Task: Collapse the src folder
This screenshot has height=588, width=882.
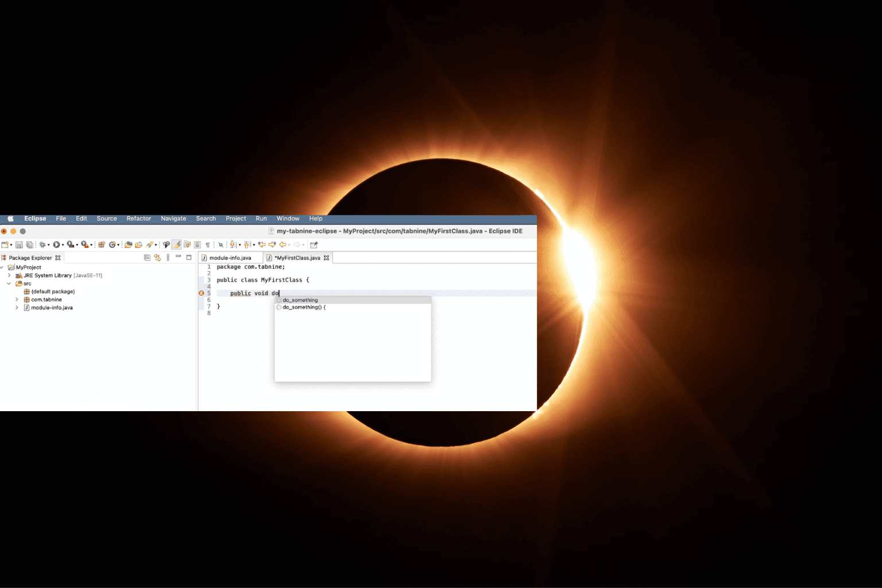Action: [9, 283]
